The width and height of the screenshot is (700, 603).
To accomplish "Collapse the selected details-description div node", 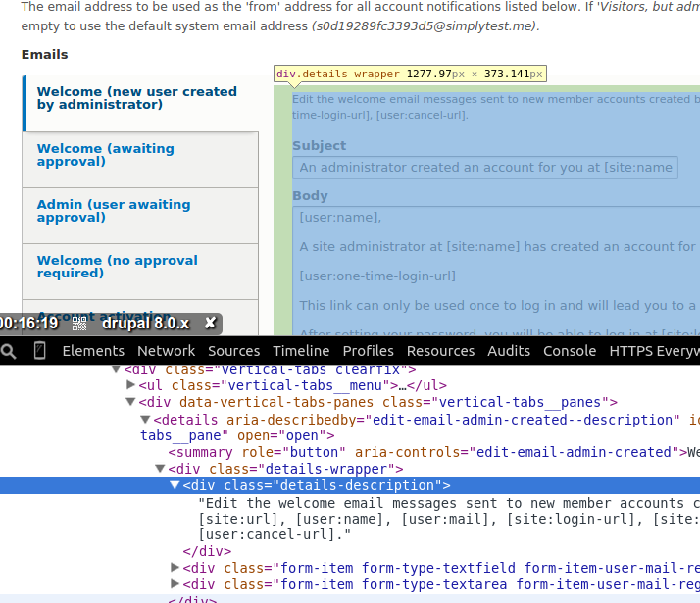I will click(175, 485).
